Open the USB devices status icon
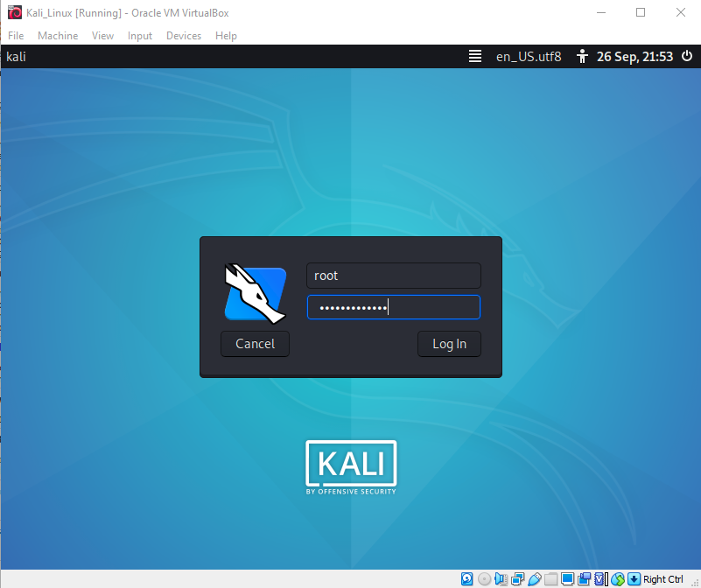 534,578
